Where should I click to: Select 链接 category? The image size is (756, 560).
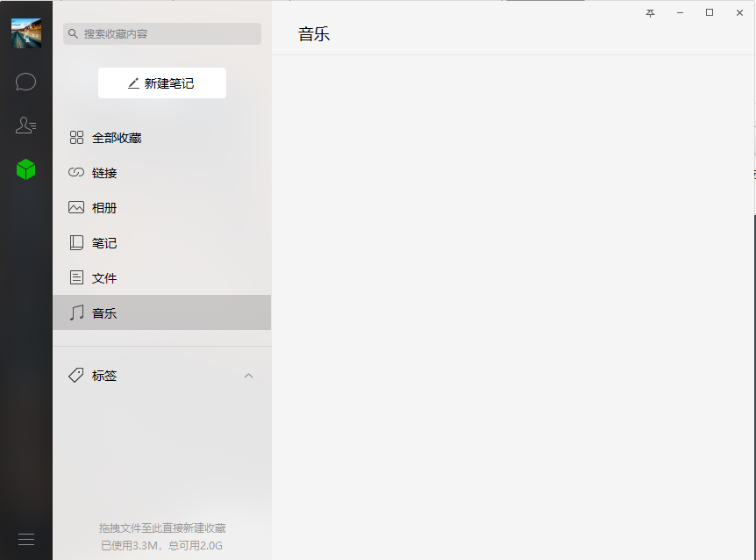click(x=162, y=173)
